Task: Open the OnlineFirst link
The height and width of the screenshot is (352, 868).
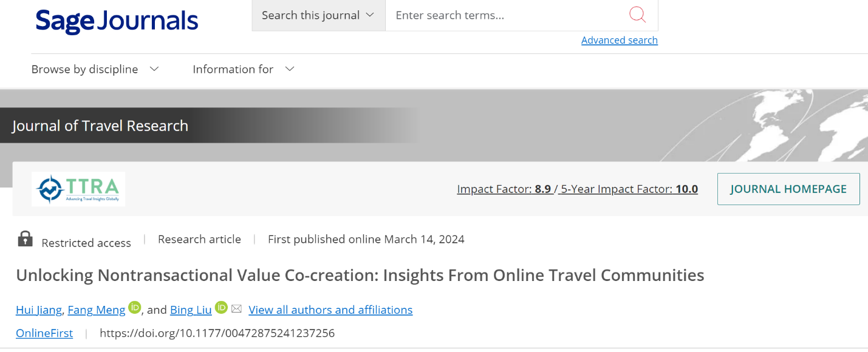Action: pyautogui.click(x=44, y=333)
